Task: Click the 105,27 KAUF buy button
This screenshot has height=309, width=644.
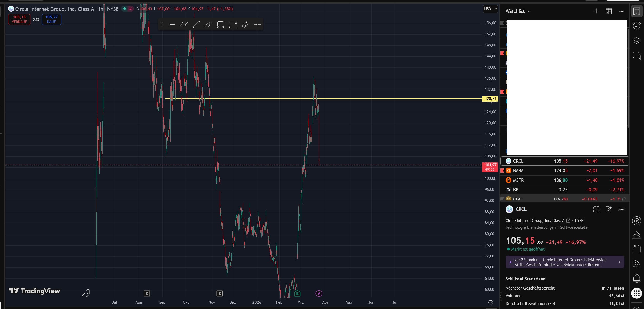Action: pos(51,19)
